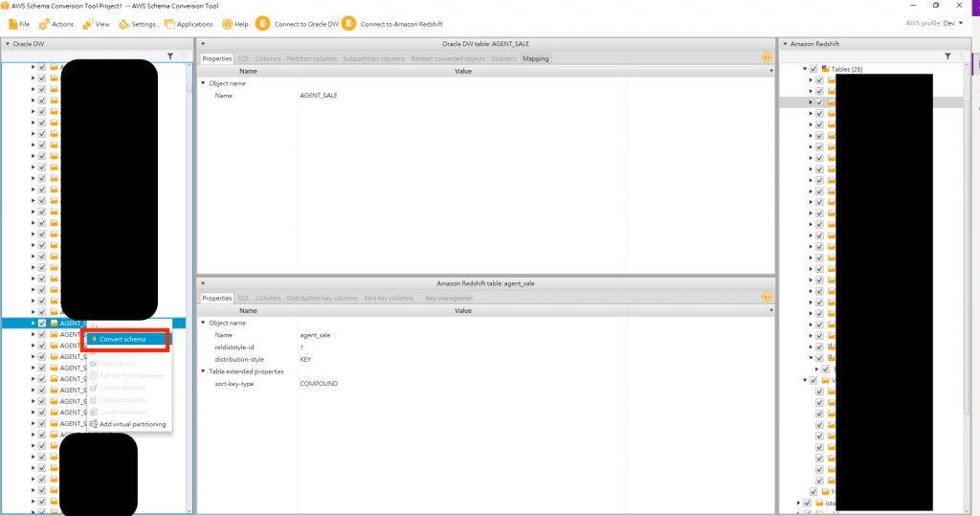Open the Distribution key columns tab
Screen dimensions: 980x516
pyautogui.click(x=322, y=298)
